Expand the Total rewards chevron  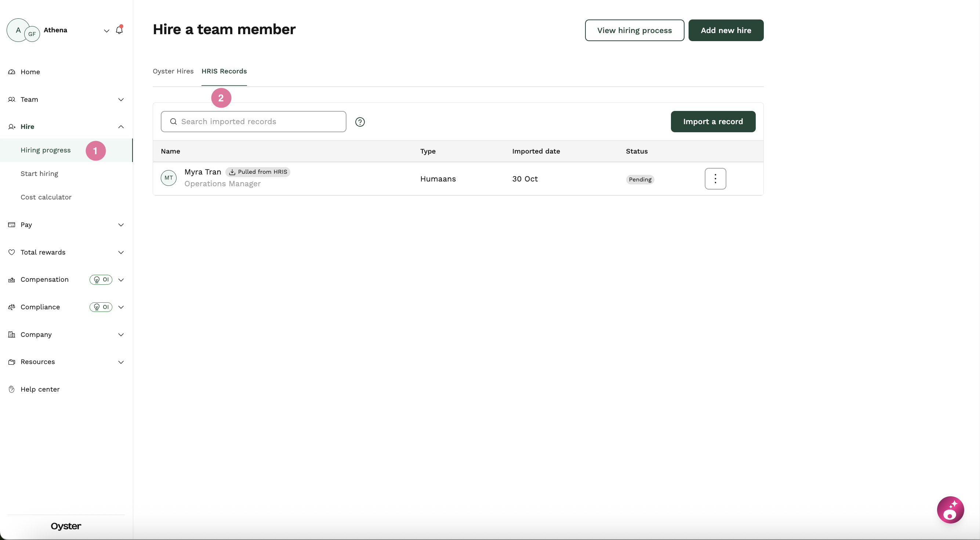point(121,252)
